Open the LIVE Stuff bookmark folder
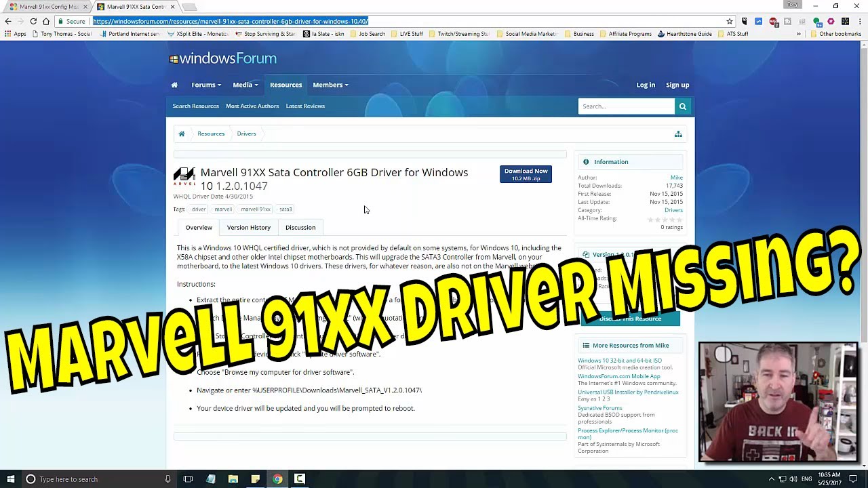 406,34
